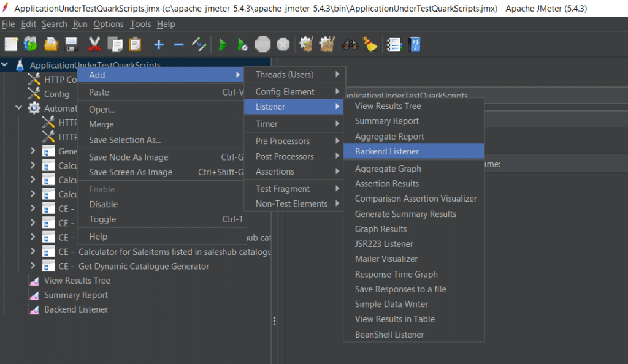The width and height of the screenshot is (628, 364).
Task: Collapse the Automat thread group node
Action: point(18,107)
